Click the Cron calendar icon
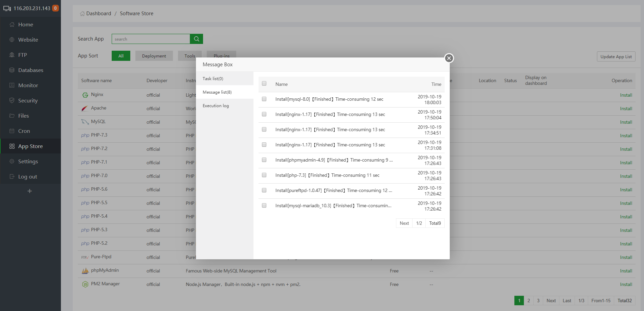644x311 pixels. click(12, 131)
